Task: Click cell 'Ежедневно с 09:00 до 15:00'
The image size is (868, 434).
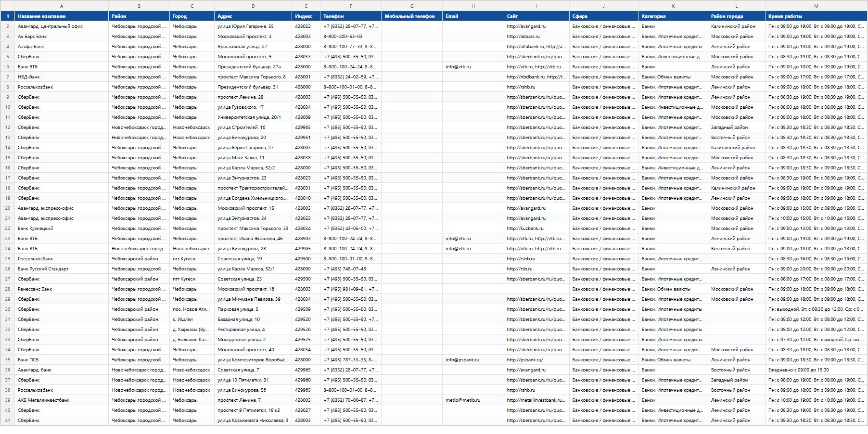Action: tap(816, 370)
